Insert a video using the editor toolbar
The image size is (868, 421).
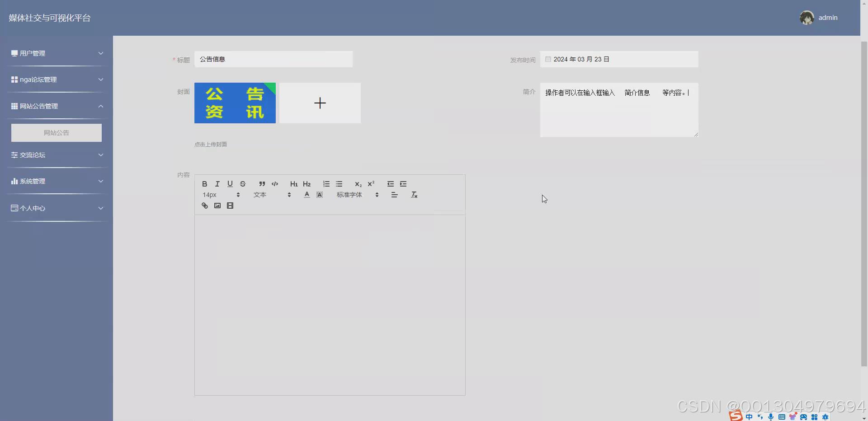pyautogui.click(x=230, y=206)
